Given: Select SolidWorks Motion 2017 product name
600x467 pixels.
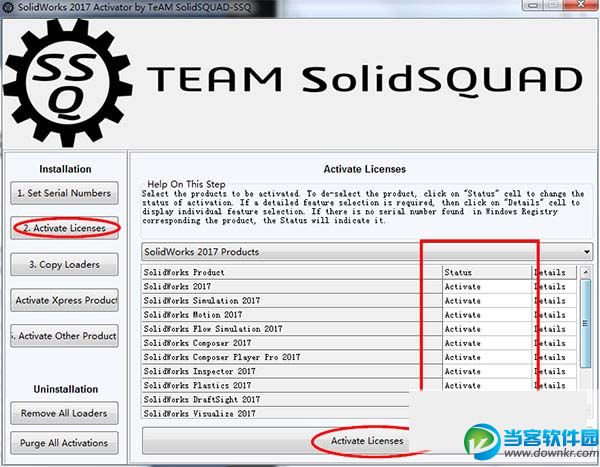Looking at the screenshot, I should pyautogui.click(x=193, y=315).
